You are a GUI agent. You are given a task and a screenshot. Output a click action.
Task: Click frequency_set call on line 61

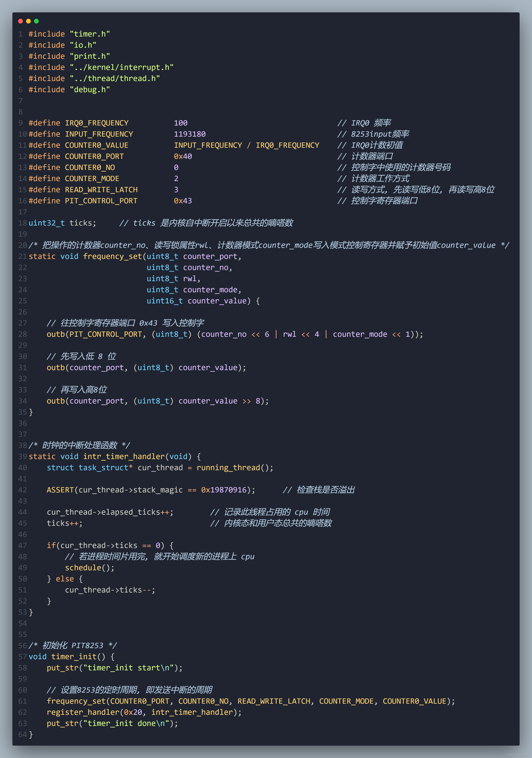pyautogui.click(x=76, y=701)
